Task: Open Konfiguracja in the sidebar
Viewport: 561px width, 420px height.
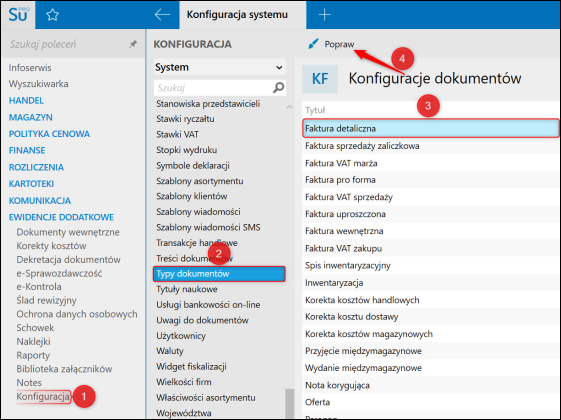Action: point(43,397)
